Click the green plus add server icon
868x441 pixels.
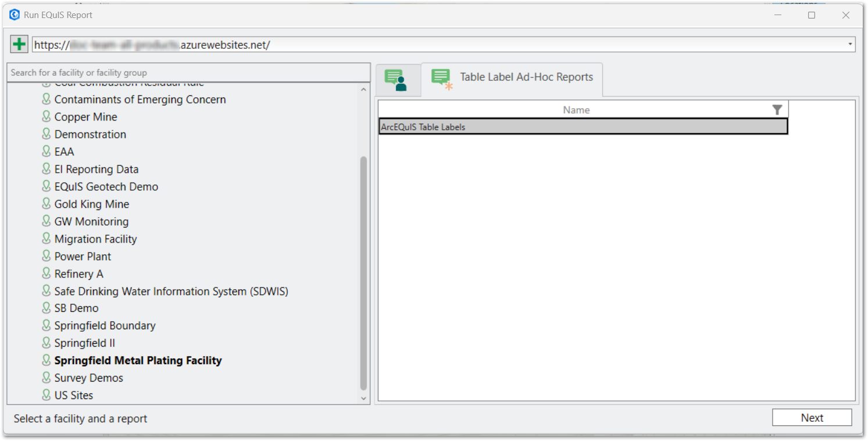click(x=19, y=44)
